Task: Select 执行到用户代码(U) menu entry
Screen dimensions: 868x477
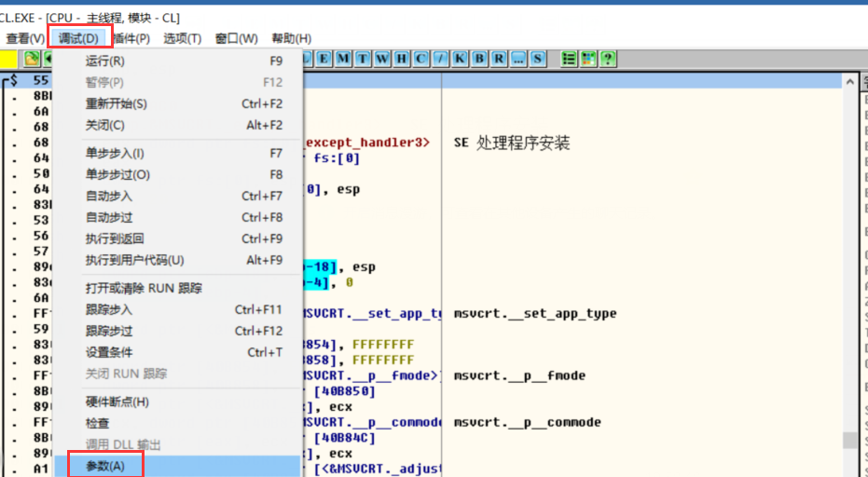Action: click(177, 260)
